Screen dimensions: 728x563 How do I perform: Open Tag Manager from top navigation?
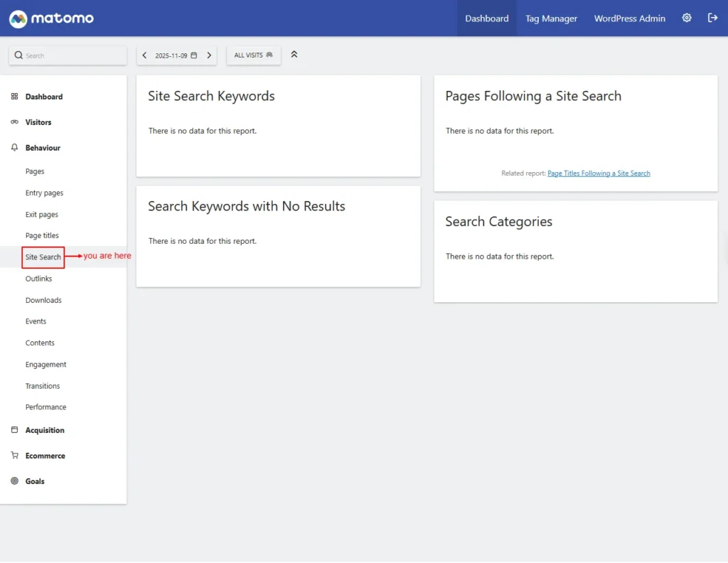point(551,18)
